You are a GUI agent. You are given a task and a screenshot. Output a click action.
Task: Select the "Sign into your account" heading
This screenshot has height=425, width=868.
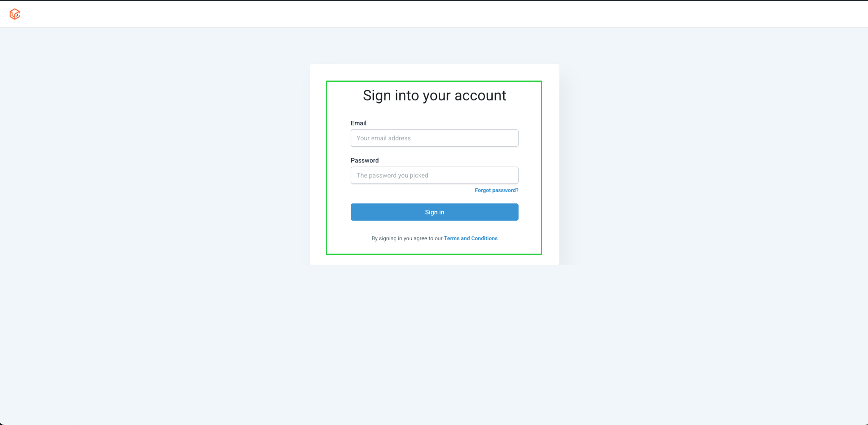(x=434, y=95)
